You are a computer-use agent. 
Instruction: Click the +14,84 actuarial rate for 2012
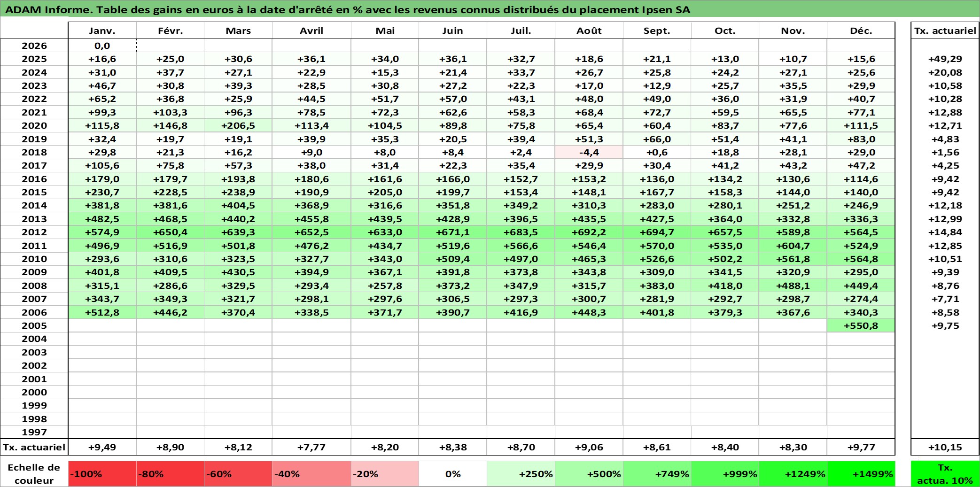(945, 232)
